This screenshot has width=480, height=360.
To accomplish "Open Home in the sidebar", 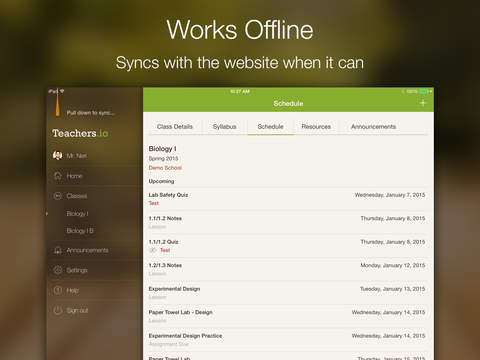I will [x=94, y=176].
